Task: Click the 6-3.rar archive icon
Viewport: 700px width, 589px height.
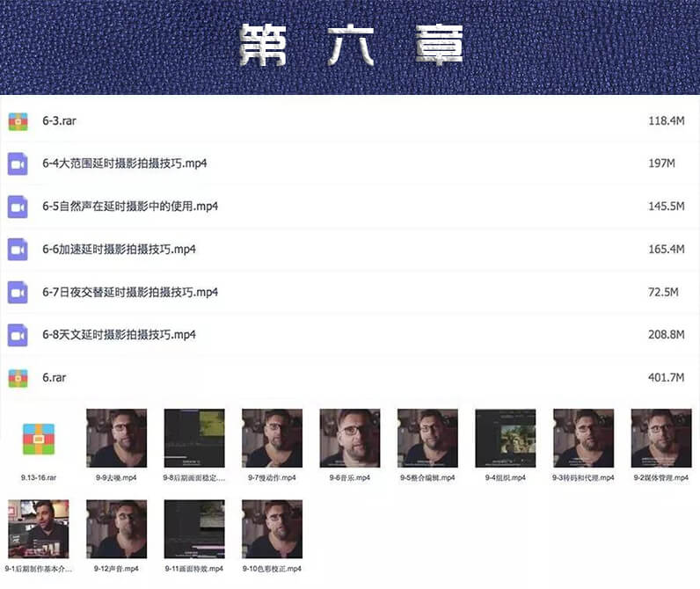Action: (18, 121)
